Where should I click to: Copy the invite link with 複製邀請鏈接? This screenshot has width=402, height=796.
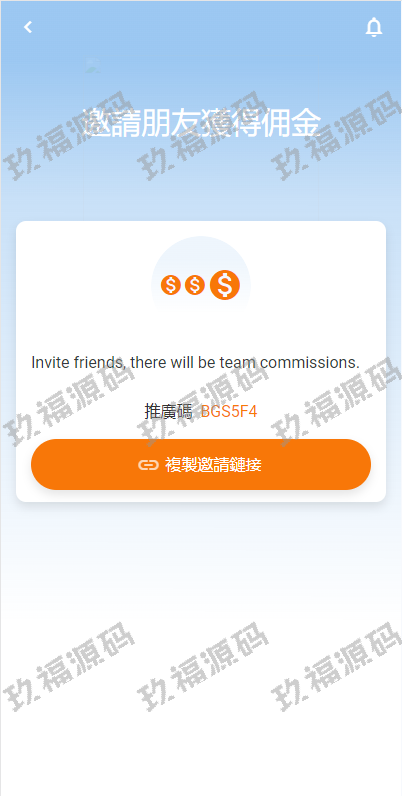click(201, 465)
